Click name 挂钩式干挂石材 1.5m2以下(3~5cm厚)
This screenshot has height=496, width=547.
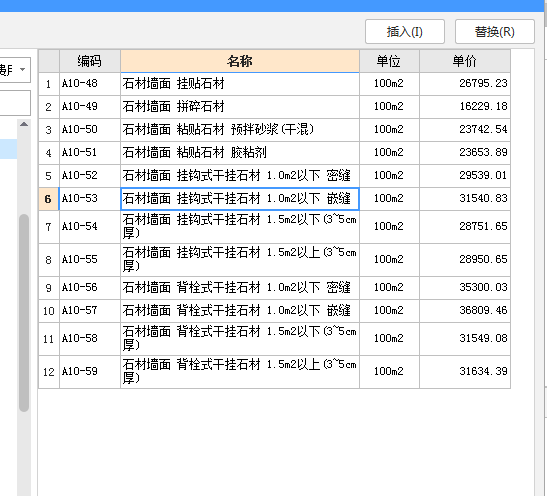(240, 227)
